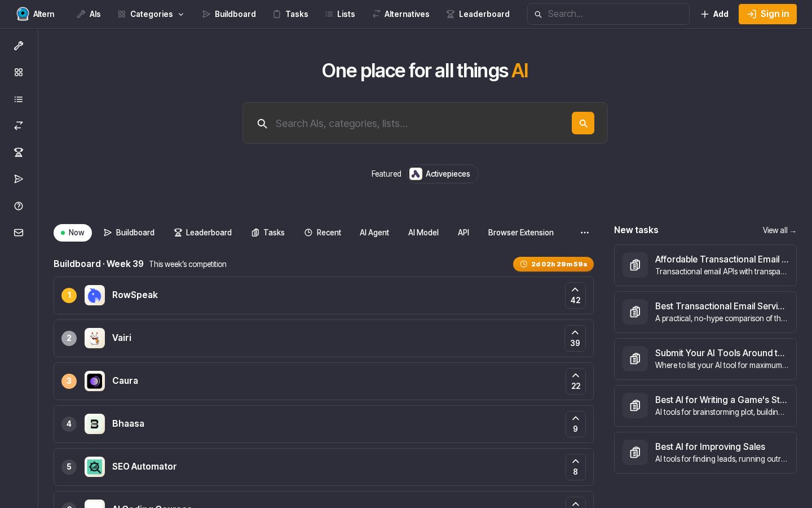Click task icon for Best AI for Writing Game's Story

tap(635, 406)
